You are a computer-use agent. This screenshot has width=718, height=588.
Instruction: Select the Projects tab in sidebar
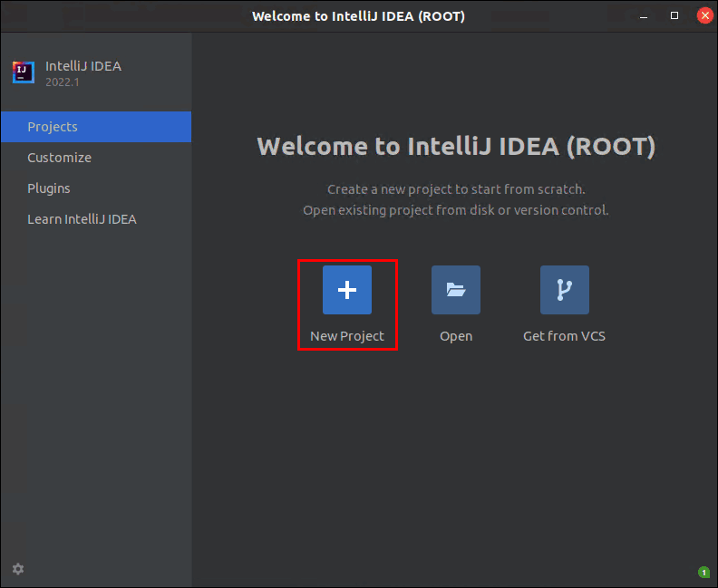pos(96,127)
